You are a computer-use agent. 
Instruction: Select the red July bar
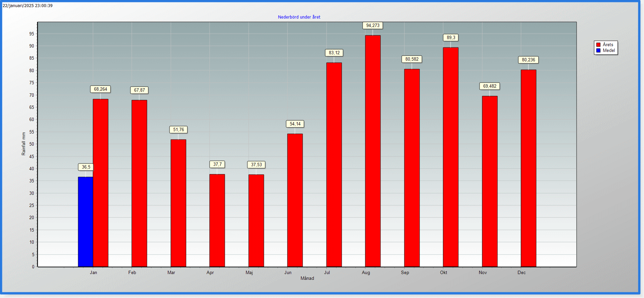click(x=334, y=165)
